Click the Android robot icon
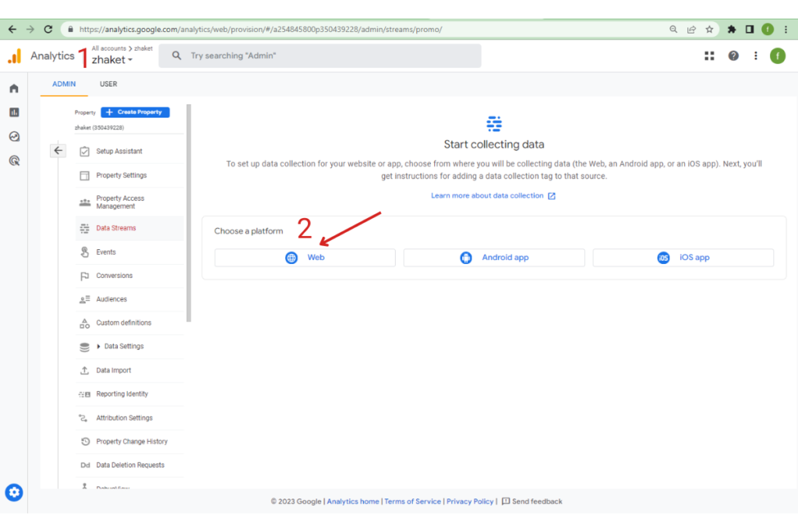This screenshot has height=532, width=798. pyautogui.click(x=466, y=258)
